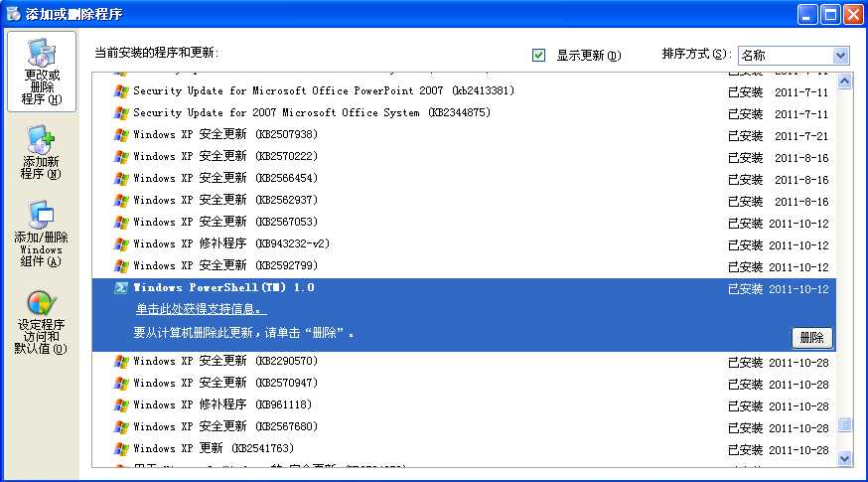Select Security Update for 2007 Office System (KB2344875)
The image size is (868, 482).
464,113
